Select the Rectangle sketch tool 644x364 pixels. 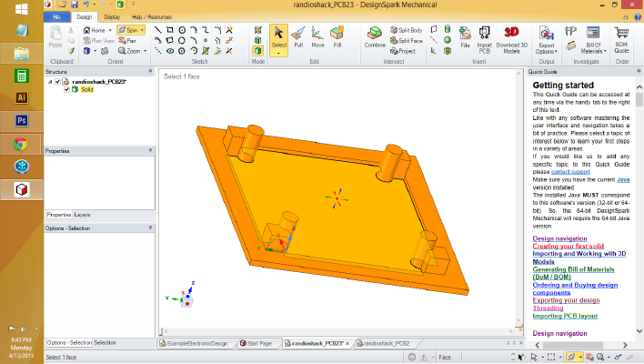[169, 30]
